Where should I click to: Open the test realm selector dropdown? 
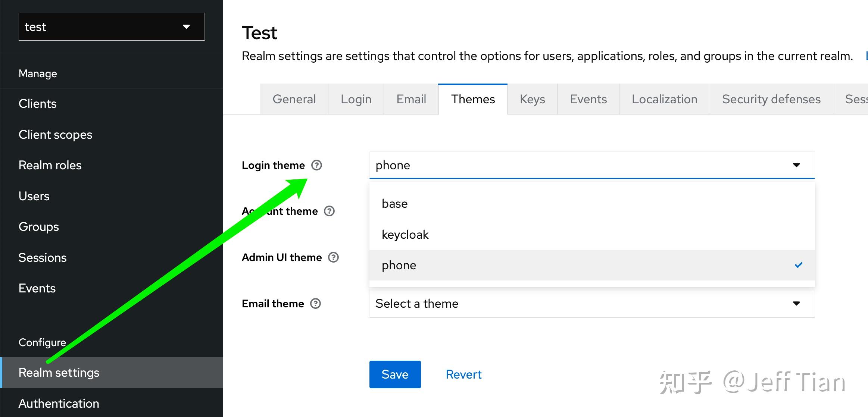click(x=112, y=27)
